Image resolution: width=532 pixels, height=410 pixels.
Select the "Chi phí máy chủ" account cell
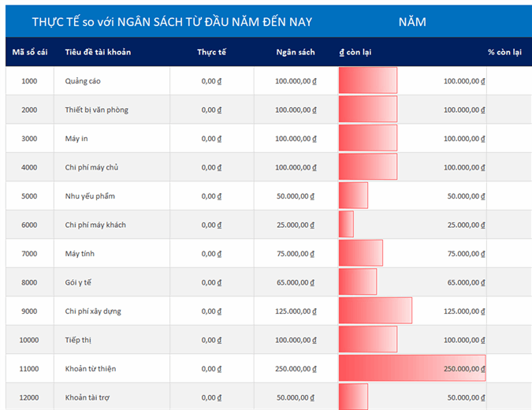click(91, 167)
